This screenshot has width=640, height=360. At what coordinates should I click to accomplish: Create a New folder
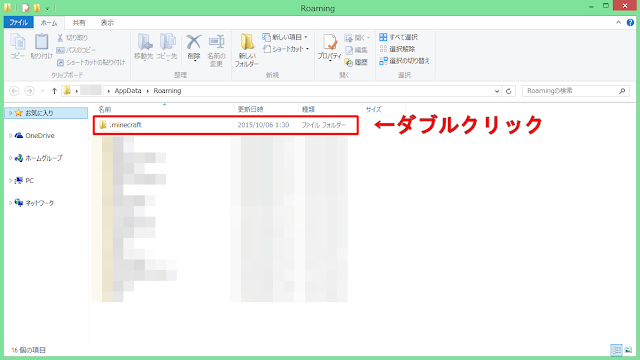[x=247, y=50]
